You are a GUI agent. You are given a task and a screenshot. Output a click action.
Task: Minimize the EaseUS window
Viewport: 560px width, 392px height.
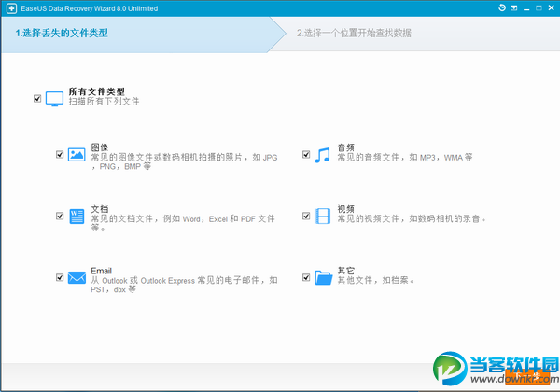(x=526, y=8)
